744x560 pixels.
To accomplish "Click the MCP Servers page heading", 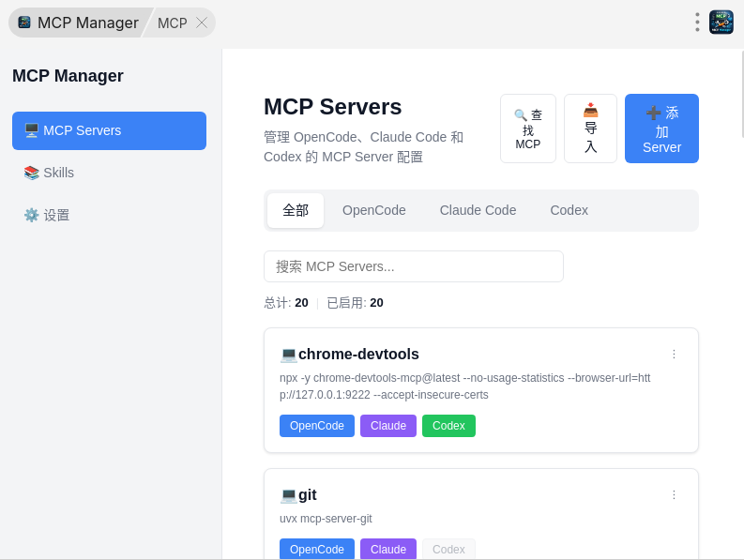I will point(333,107).
